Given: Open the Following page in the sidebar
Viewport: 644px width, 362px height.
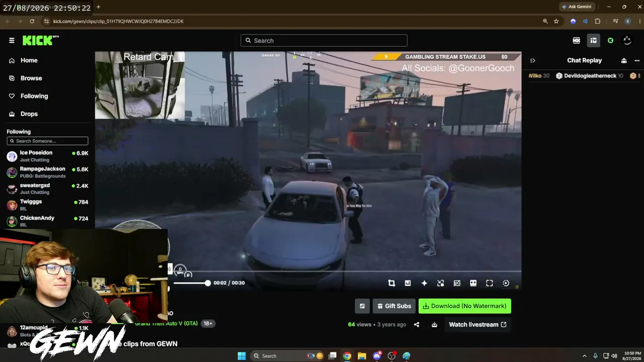Looking at the screenshot, I should (34, 96).
